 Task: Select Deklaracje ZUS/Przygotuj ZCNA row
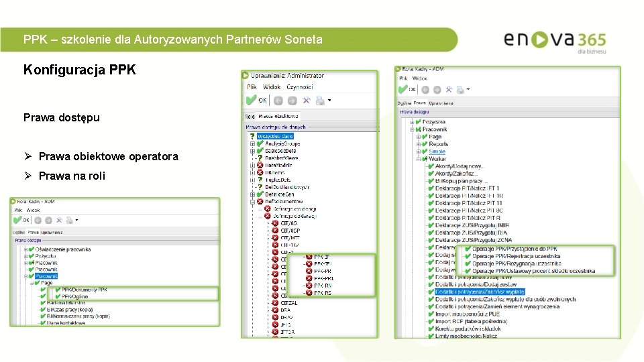[474, 240]
